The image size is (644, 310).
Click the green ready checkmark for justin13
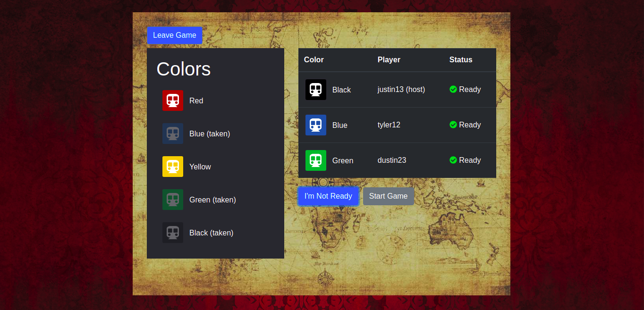coord(453,89)
